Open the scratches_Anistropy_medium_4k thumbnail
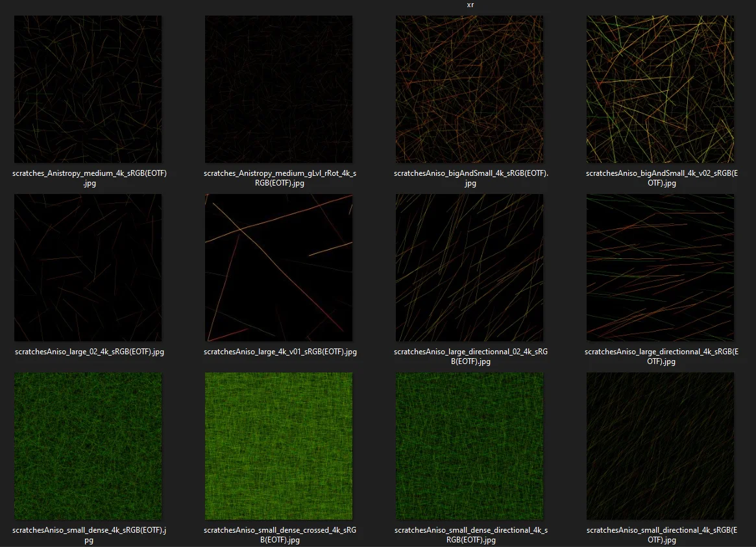This screenshot has width=756, height=547. pos(88,89)
